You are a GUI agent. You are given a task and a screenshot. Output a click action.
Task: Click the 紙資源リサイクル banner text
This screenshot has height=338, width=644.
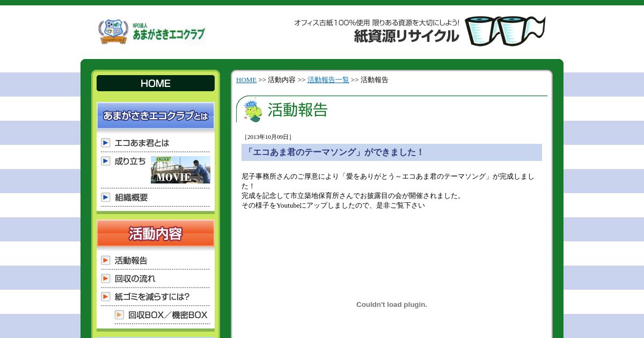click(x=406, y=36)
